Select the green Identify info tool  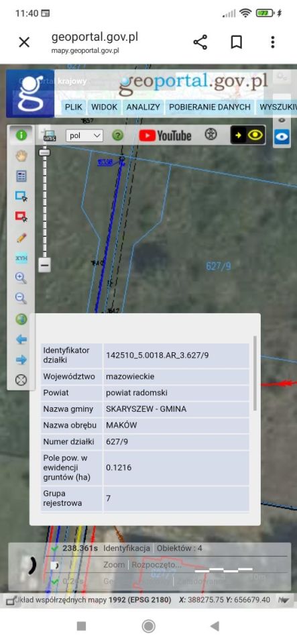(x=21, y=135)
